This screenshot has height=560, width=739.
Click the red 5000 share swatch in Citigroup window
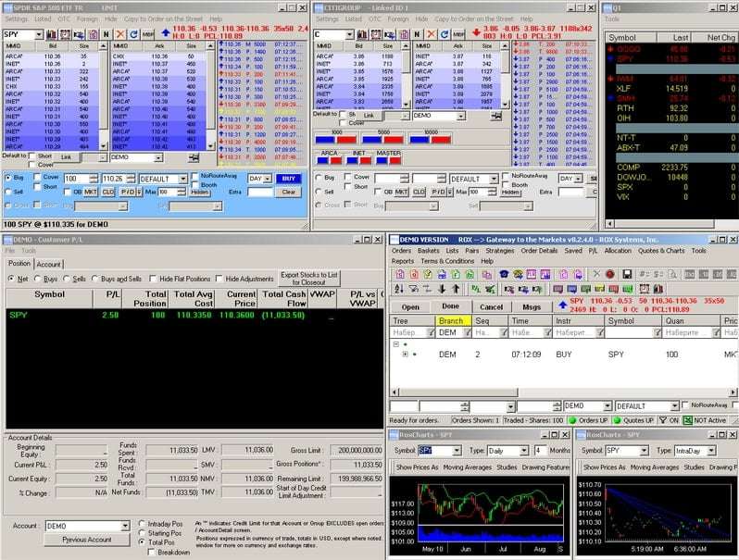tap(394, 140)
